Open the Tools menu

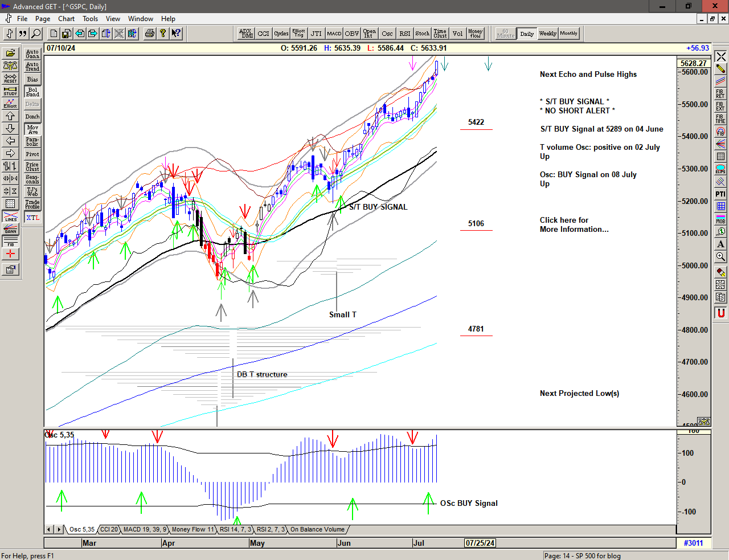(90, 19)
